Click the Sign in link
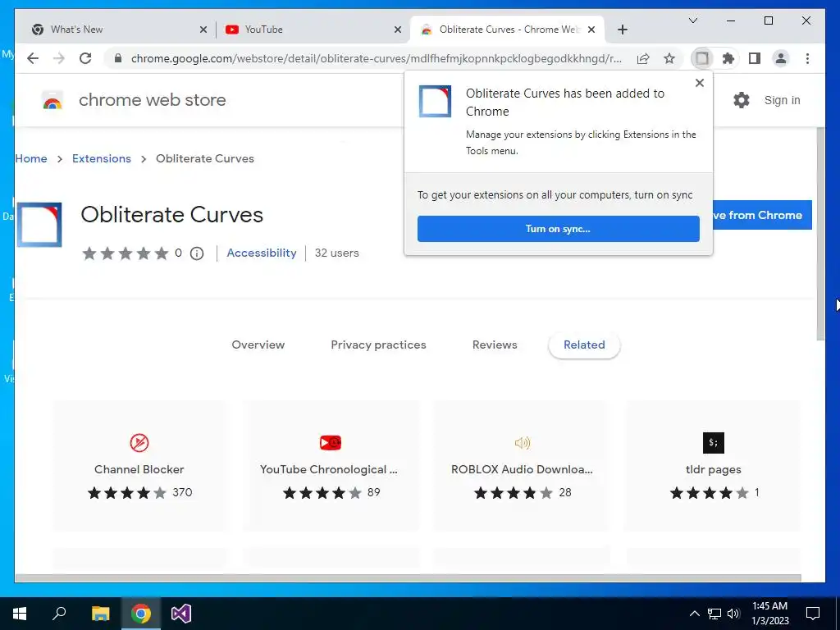840x630 pixels. pos(782,100)
